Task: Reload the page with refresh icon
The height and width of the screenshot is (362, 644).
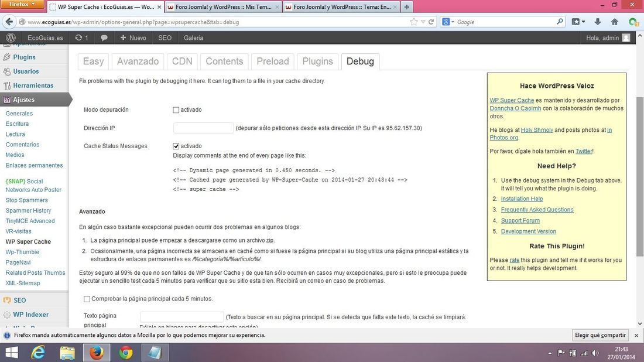Action: (431, 22)
